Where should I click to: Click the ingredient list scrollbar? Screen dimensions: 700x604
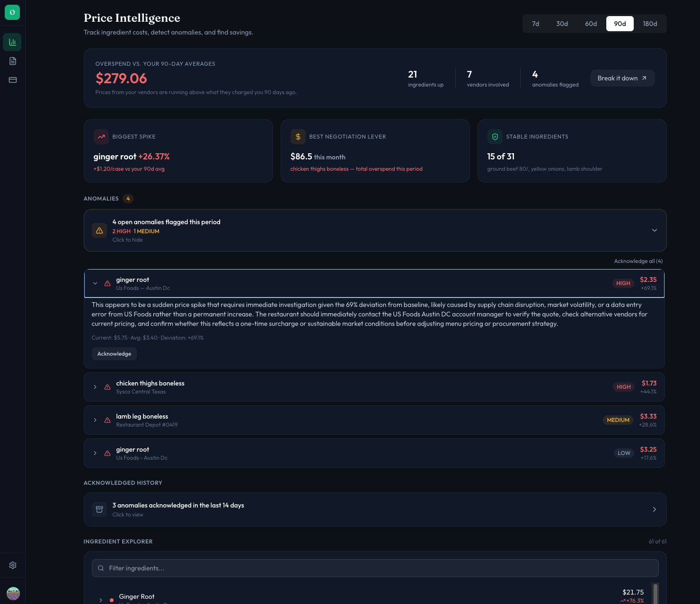[656, 594]
